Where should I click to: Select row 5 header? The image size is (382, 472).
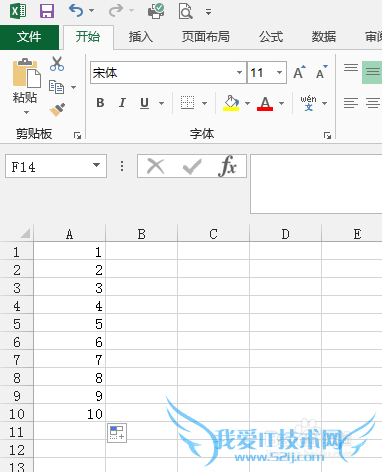17,324
